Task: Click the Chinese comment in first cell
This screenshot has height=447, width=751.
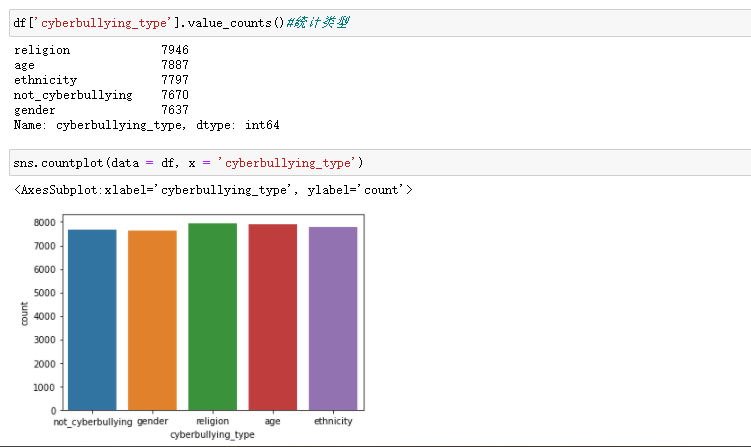Action: pyautogui.click(x=318, y=22)
